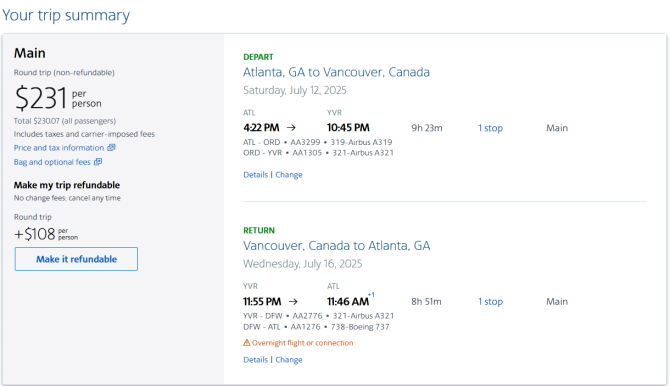This screenshot has height=386, width=670.
Task: Click the arrow icon after 11:55 PM departure
Action: point(293,302)
